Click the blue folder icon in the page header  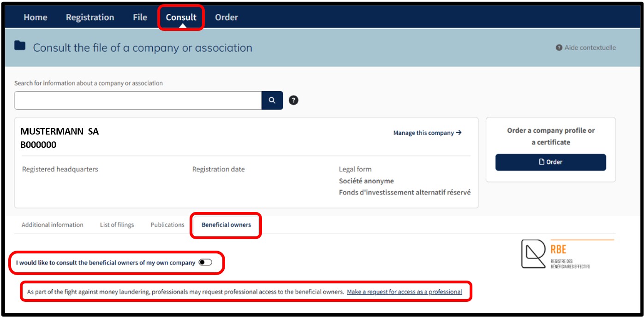tap(20, 45)
